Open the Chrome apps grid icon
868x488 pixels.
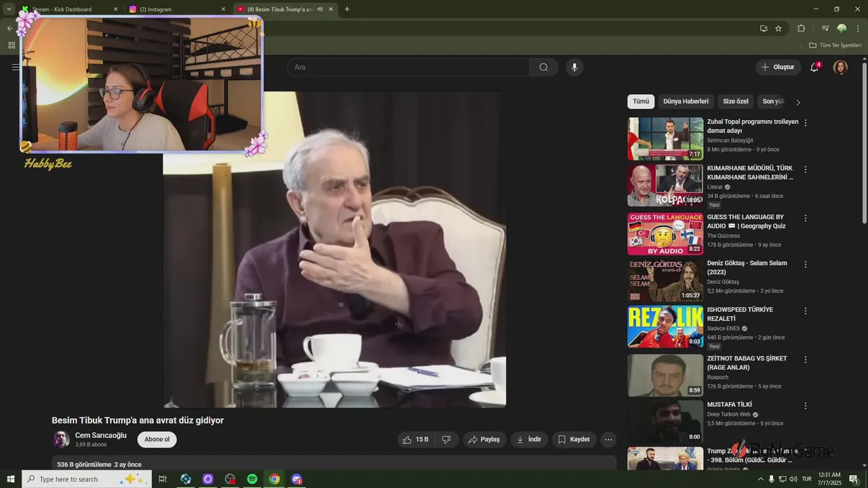[12, 45]
